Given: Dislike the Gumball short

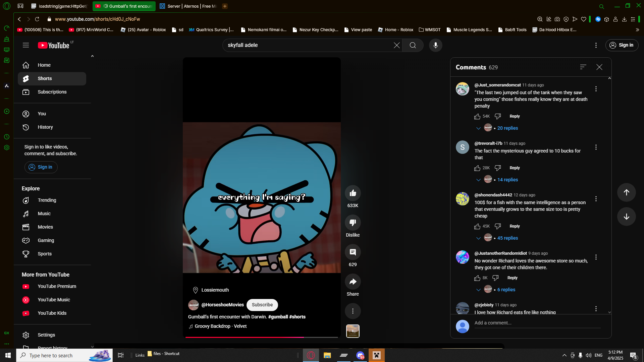Looking at the screenshot, I should (x=353, y=223).
